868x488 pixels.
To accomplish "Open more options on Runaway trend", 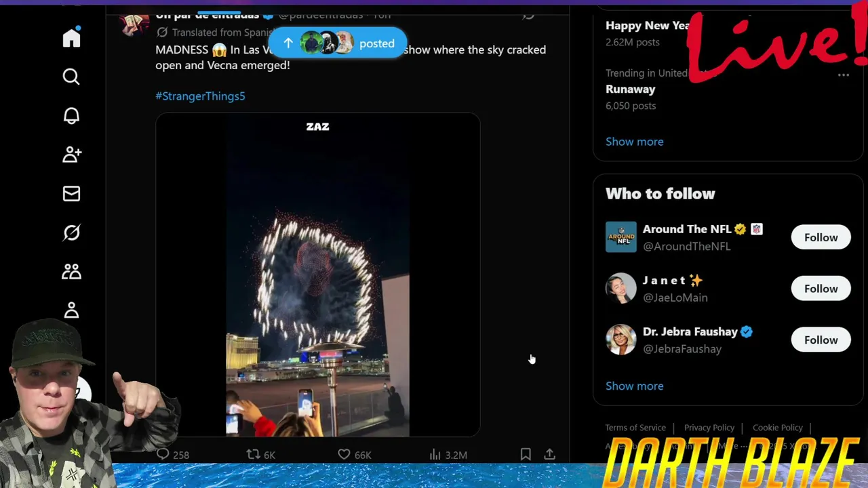I will (844, 75).
